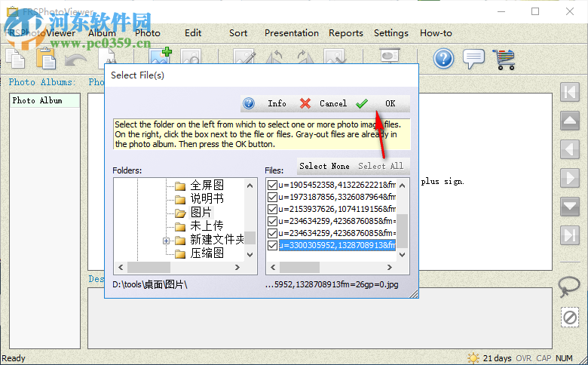Open the Edit menu
This screenshot has width=588, height=365.
[x=193, y=33]
